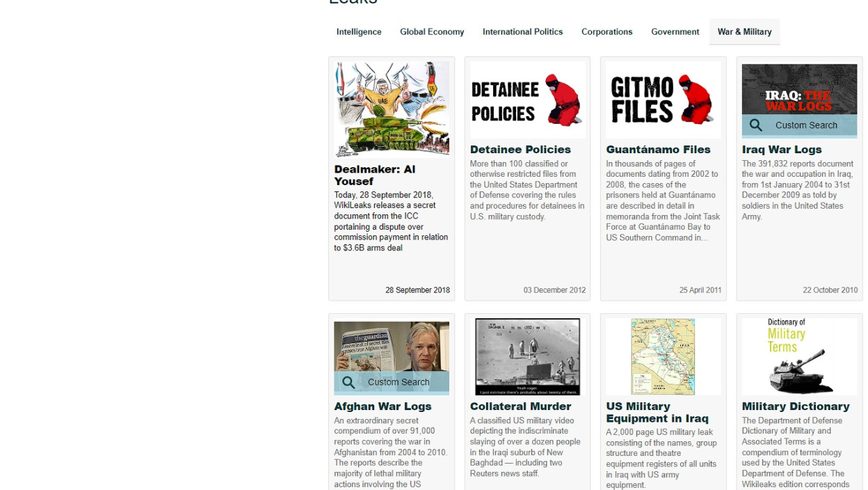The height and width of the screenshot is (490, 868).
Task: Click the Iraq War Logs search magnifier icon
Action: click(756, 125)
